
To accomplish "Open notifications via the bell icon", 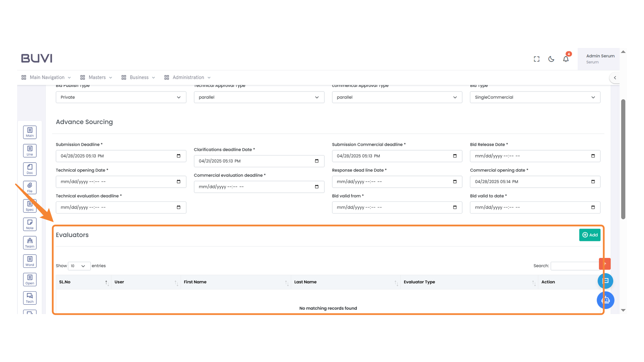I will [x=566, y=59].
